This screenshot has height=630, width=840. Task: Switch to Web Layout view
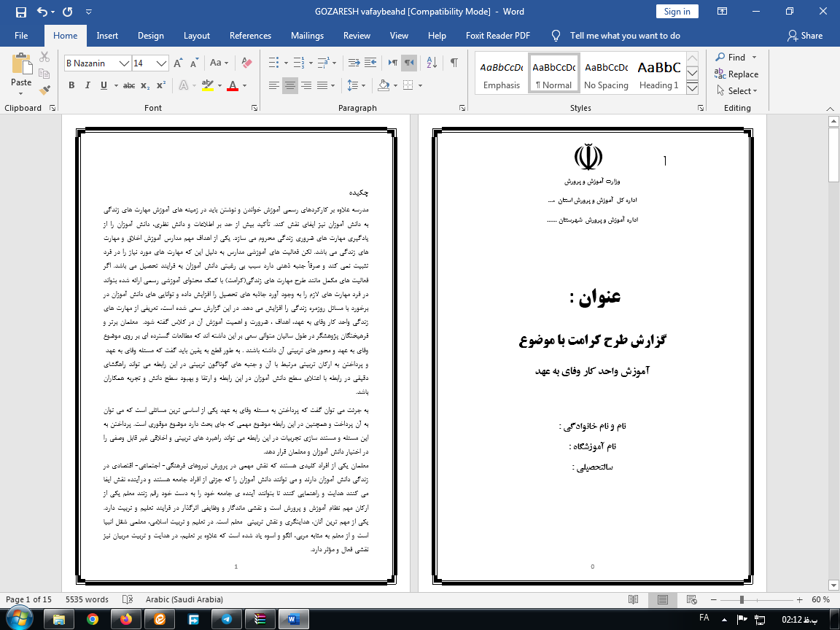[x=691, y=599]
